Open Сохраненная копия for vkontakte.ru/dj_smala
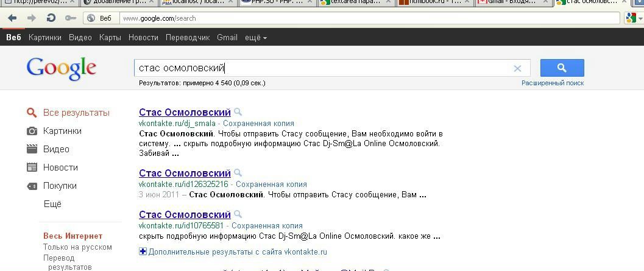 pos(258,123)
